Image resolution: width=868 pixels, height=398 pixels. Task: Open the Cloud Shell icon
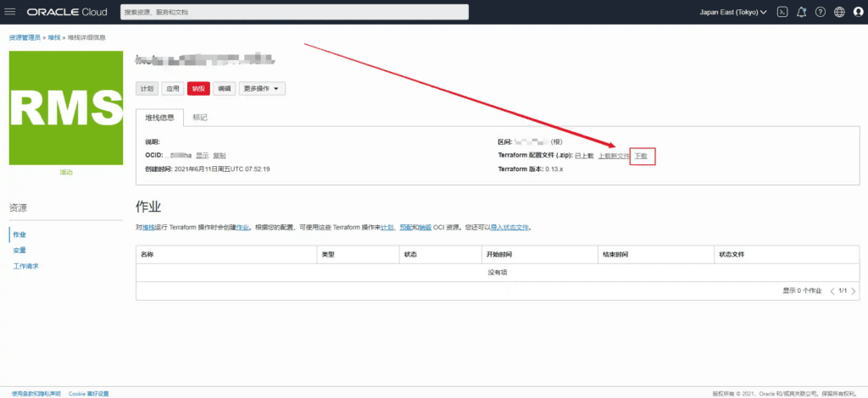782,12
